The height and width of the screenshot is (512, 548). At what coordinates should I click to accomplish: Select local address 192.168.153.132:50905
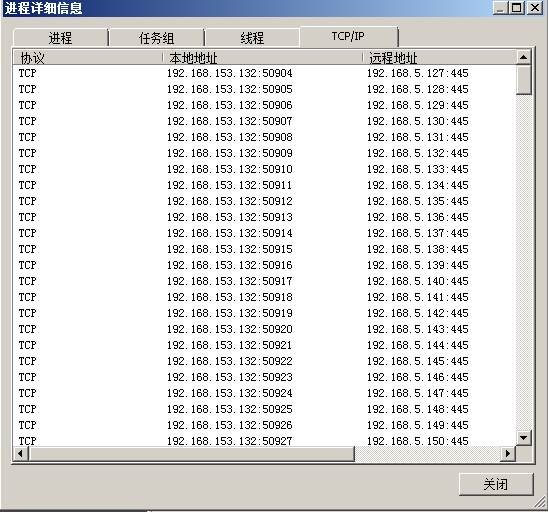(x=229, y=89)
